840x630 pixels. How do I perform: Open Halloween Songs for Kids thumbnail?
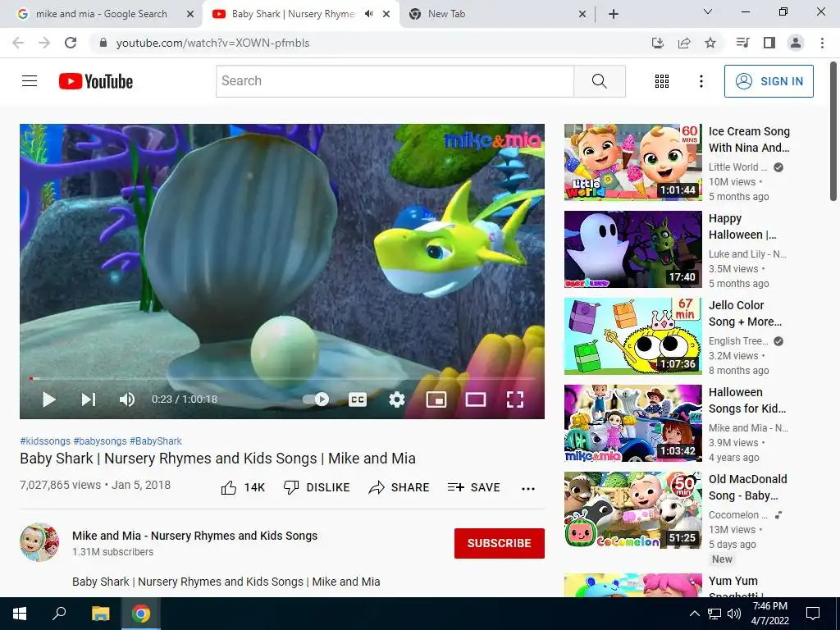(632, 423)
